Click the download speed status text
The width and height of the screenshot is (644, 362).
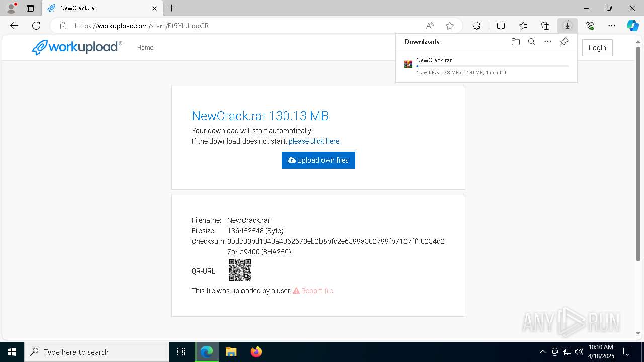[x=461, y=73]
